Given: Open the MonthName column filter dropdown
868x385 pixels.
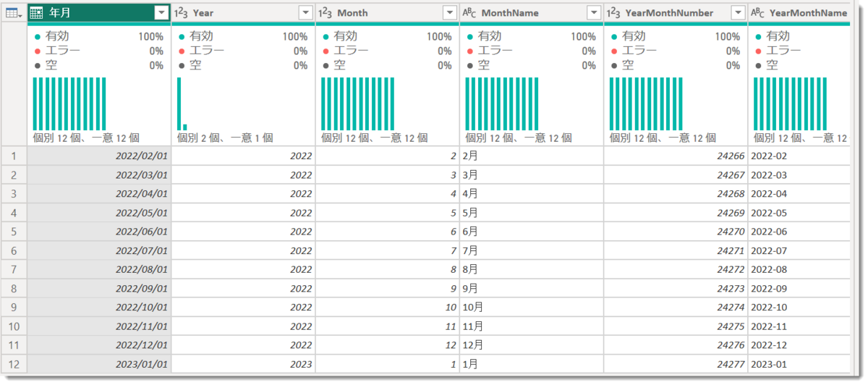Looking at the screenshot, I should 594,13.
